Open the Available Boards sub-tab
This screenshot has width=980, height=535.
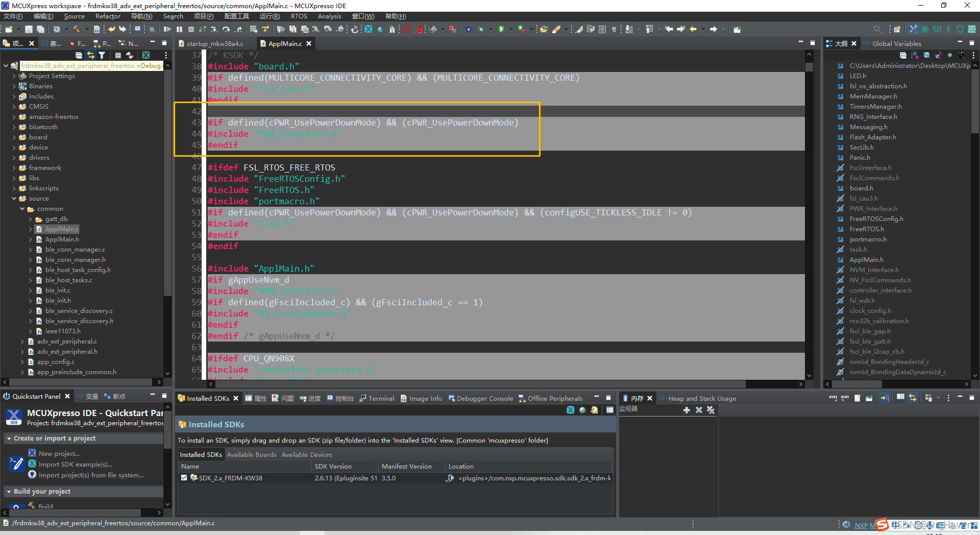click(x=252, y=455)
